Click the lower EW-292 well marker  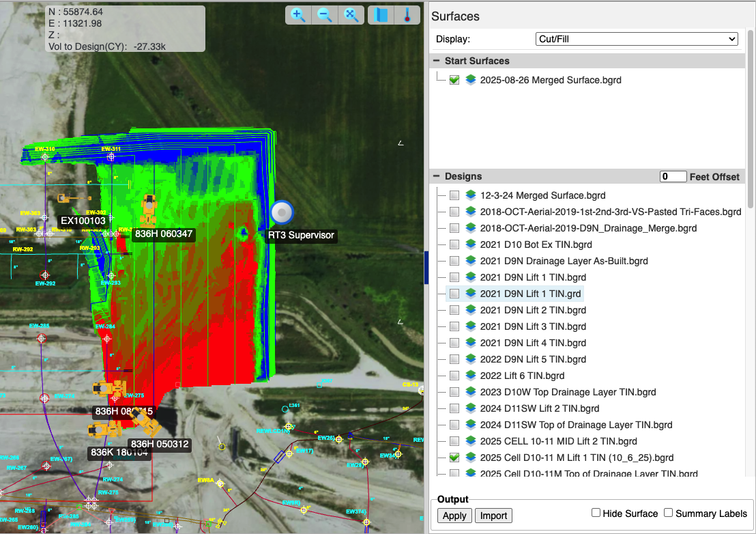pos(45,275)
